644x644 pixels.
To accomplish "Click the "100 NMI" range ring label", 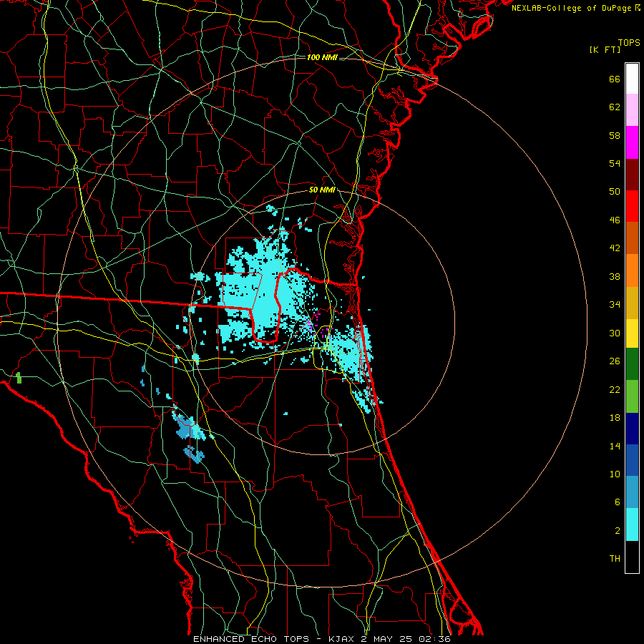I will point(322,57).
